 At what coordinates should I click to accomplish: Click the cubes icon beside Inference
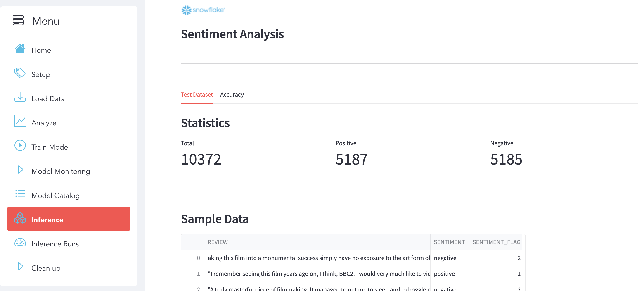point(20,218)
